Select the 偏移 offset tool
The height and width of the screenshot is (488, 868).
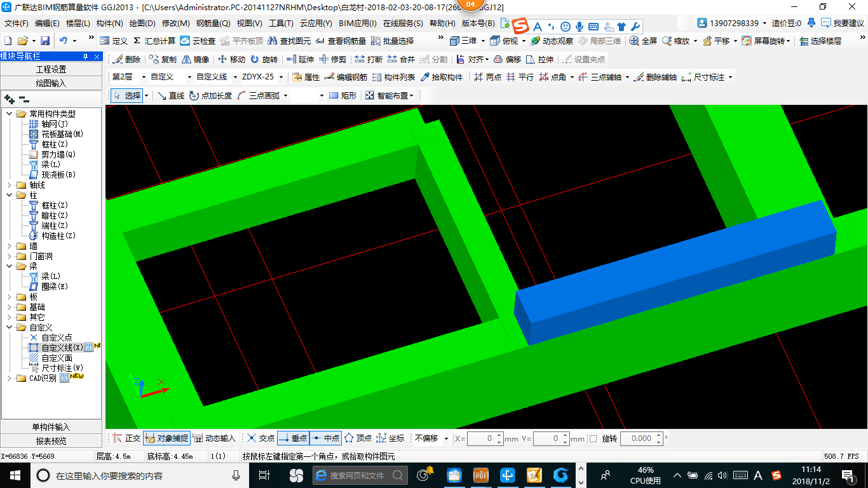coord(507,59)
